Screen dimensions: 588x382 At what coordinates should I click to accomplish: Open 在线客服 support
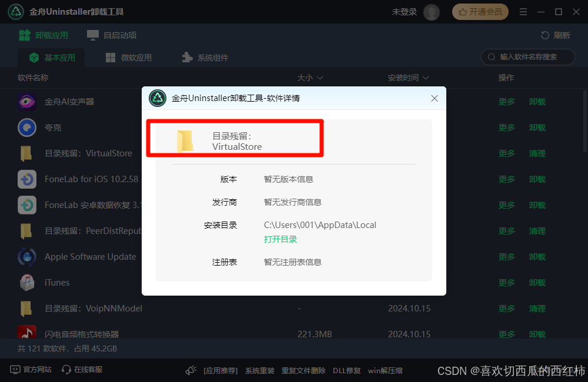pyautogui.click(x=82, y=370)
